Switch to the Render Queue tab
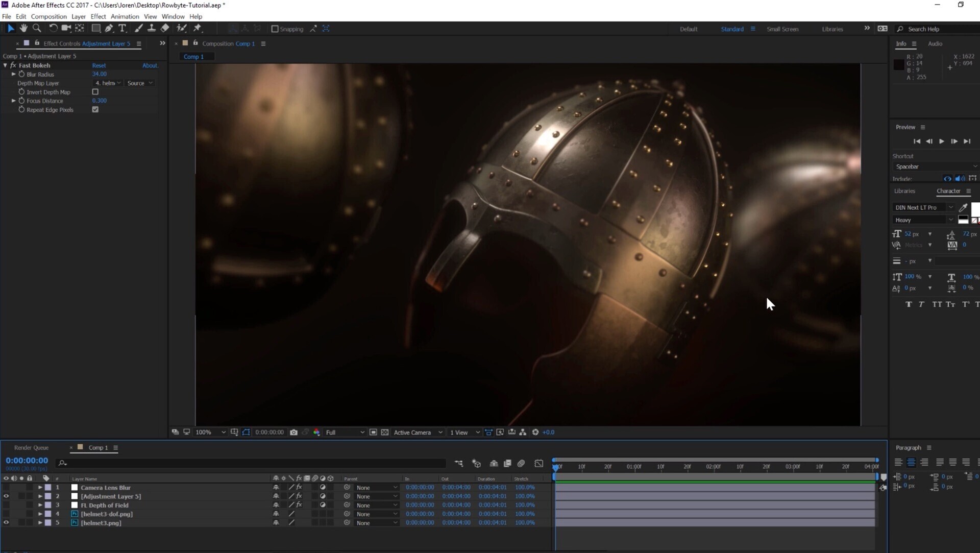980x553 pixels. pos(31,448)
